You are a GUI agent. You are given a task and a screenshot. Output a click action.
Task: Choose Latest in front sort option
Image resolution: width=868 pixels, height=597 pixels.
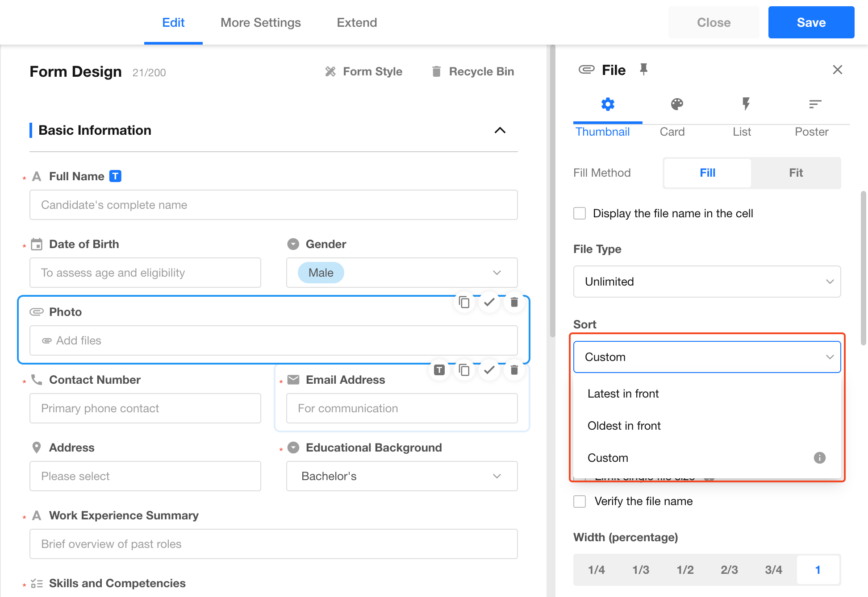623,394
